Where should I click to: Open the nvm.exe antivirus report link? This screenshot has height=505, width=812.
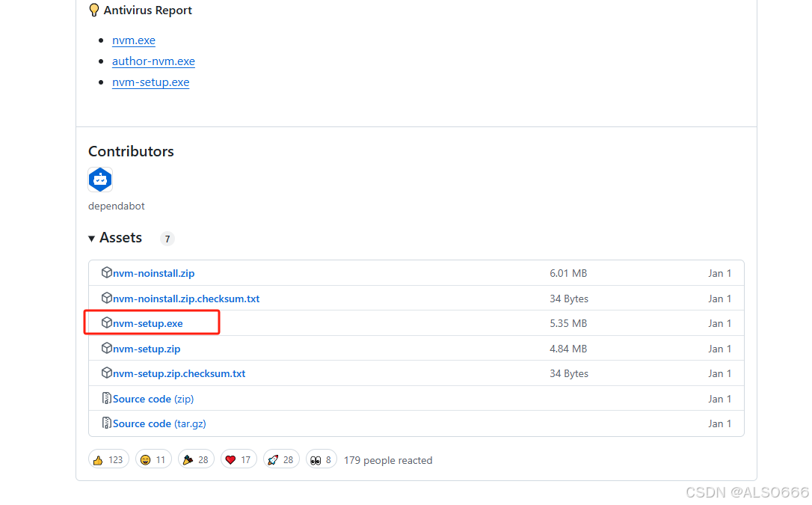(x=134, y=40)
